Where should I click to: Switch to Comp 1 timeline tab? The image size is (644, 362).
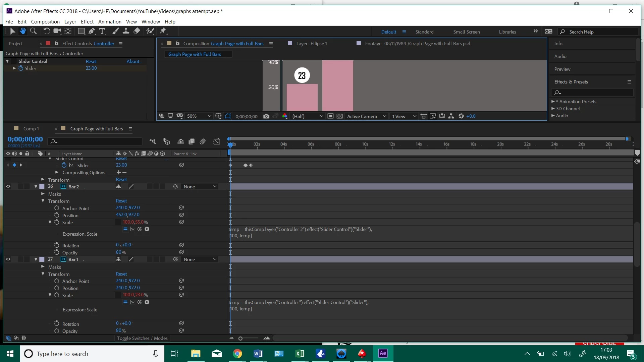tap(31, 129)
